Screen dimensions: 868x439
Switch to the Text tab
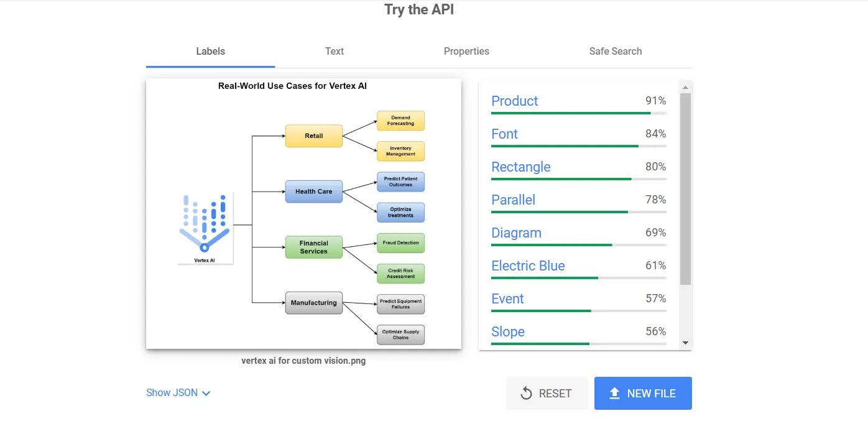click(x=334, y=52)
